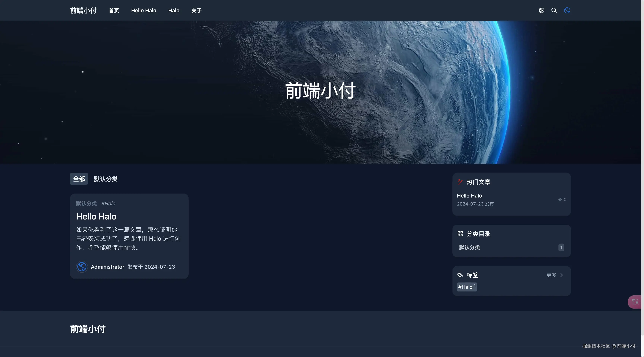The height and width of the screenshot is (357, 644).
Task: Select the 全部 category tab
Action: pos(79,179)
